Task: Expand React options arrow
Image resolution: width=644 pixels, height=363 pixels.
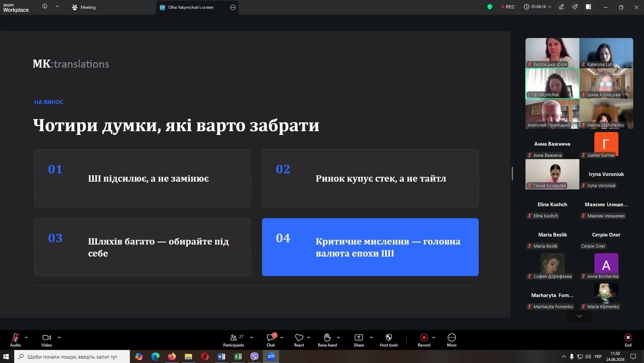Action: tap(309, 337)
